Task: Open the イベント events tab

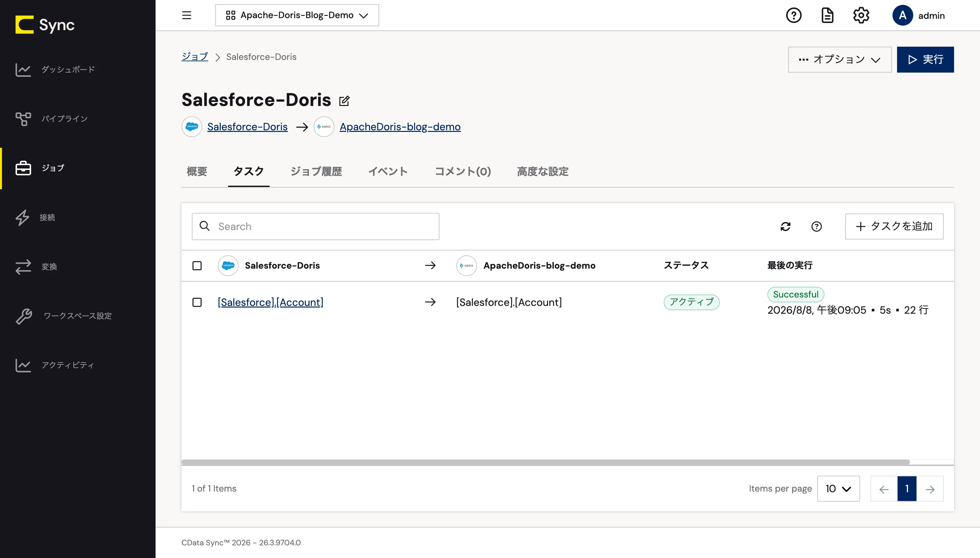Action: tap(388, 171)
